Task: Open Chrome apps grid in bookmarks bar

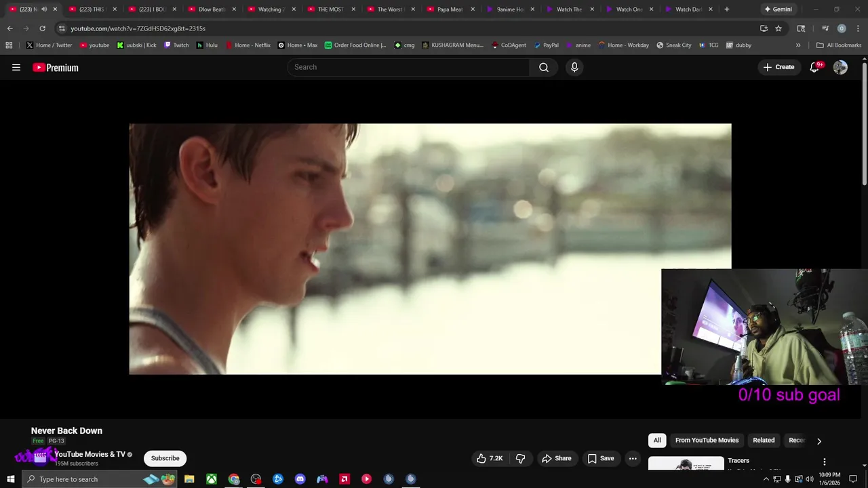Action: click(x=9, y=45)
